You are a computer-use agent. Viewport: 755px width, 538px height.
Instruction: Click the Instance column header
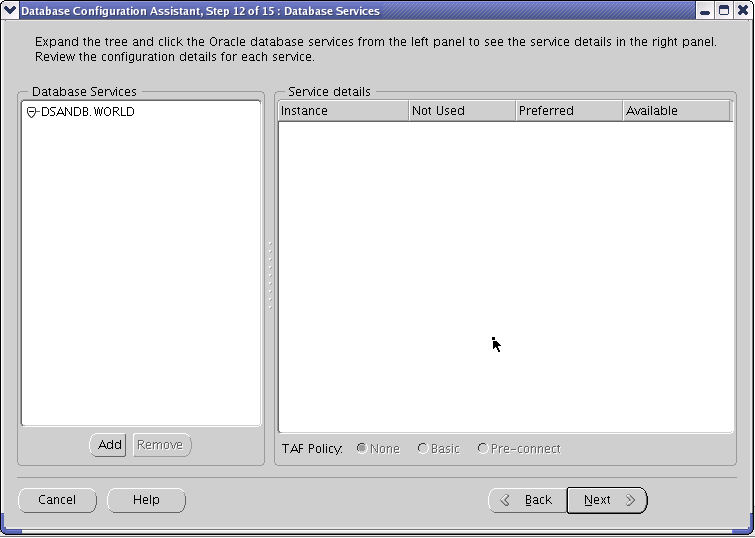343,111
